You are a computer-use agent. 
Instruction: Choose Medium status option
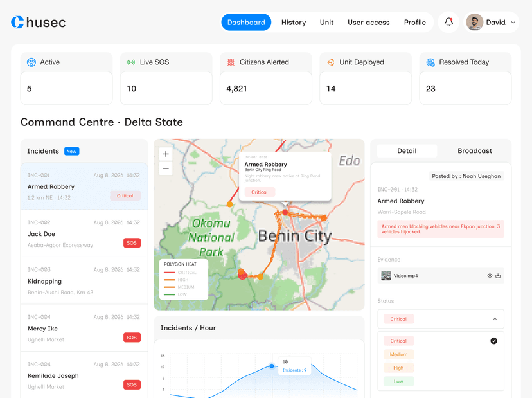point(398,354)
